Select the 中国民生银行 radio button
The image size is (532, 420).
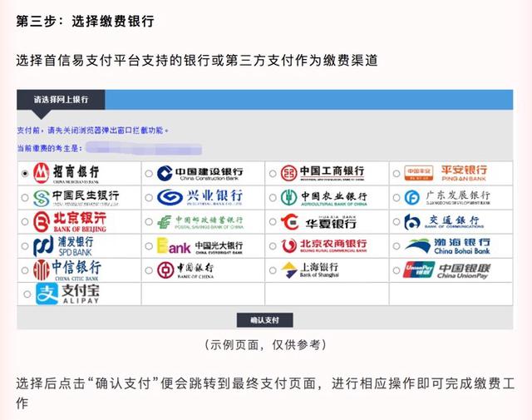click(x=24, y=198)
